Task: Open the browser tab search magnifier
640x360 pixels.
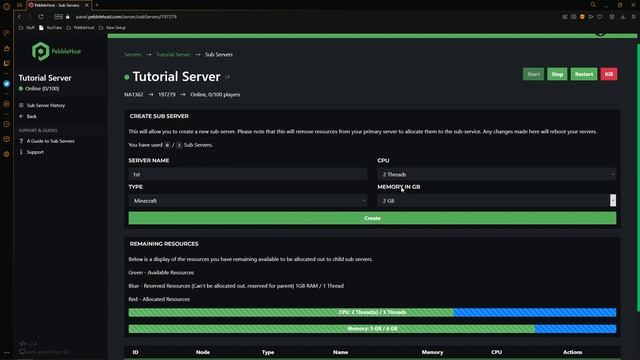Action: pyautogui.click(x=593, y=5)
